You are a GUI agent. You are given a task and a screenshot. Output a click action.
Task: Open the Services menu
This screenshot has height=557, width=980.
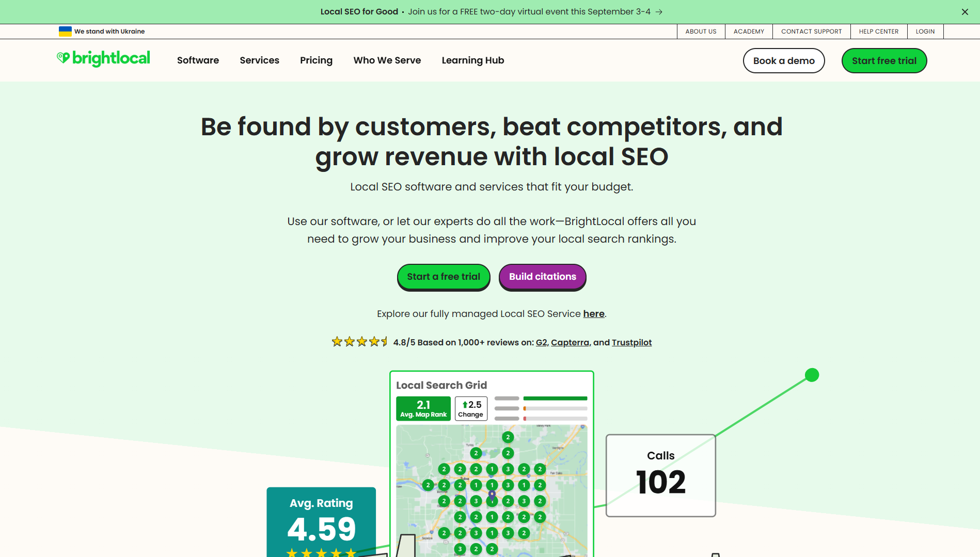[x=259, y=60]
